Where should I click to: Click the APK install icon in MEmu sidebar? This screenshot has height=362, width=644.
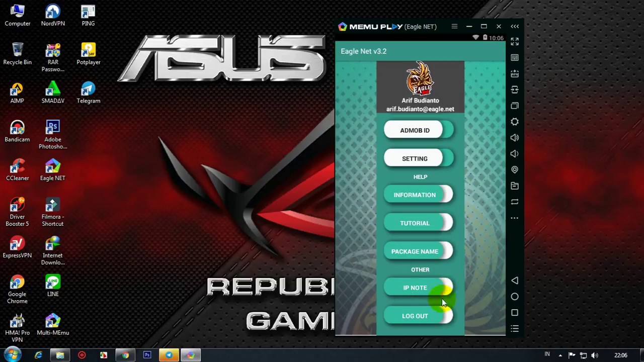pos(515,73)
